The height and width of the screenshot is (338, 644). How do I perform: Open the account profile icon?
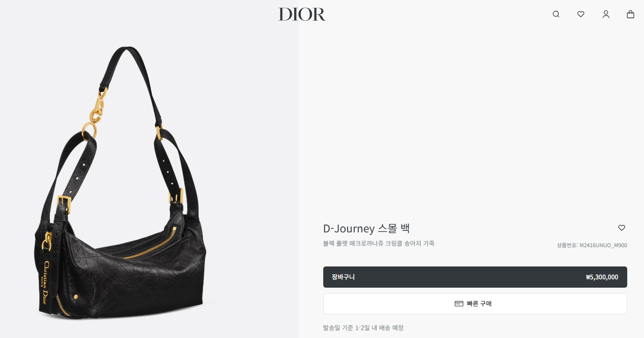coord(606,14)
